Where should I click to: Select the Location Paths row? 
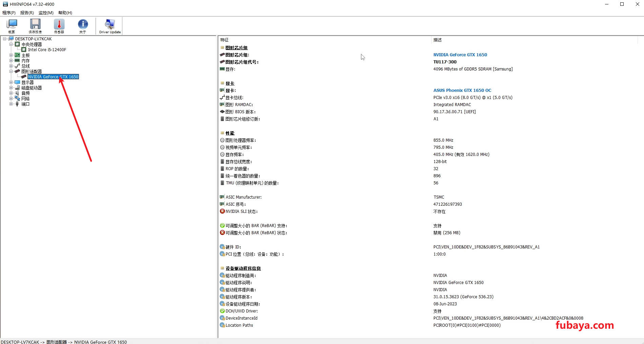pyautogui.click(x=239, y=325)
